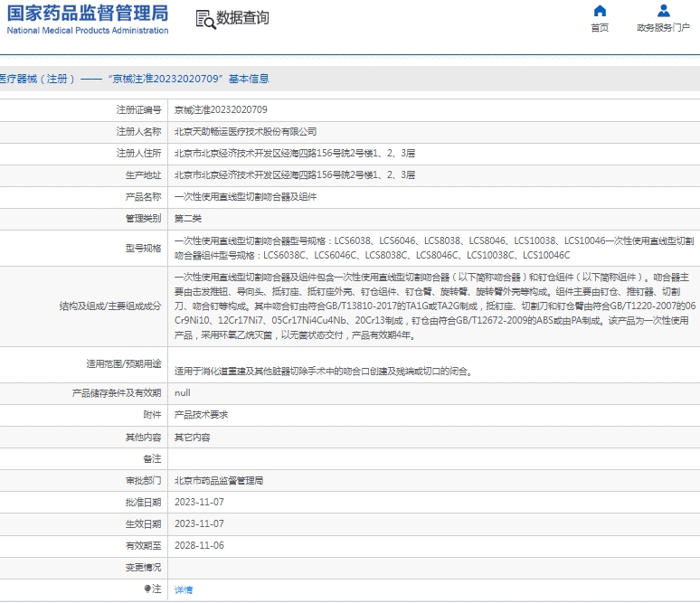
Task: Click the 结构及组成/主要组成成分 label
Action: click(110, 306)
